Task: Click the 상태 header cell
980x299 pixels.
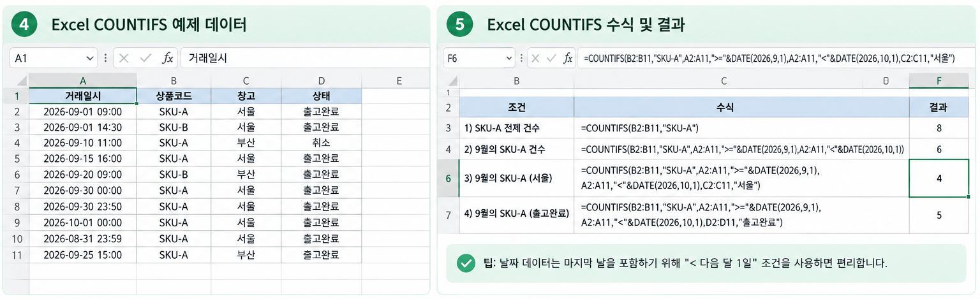Action: (x=322, y=96)
